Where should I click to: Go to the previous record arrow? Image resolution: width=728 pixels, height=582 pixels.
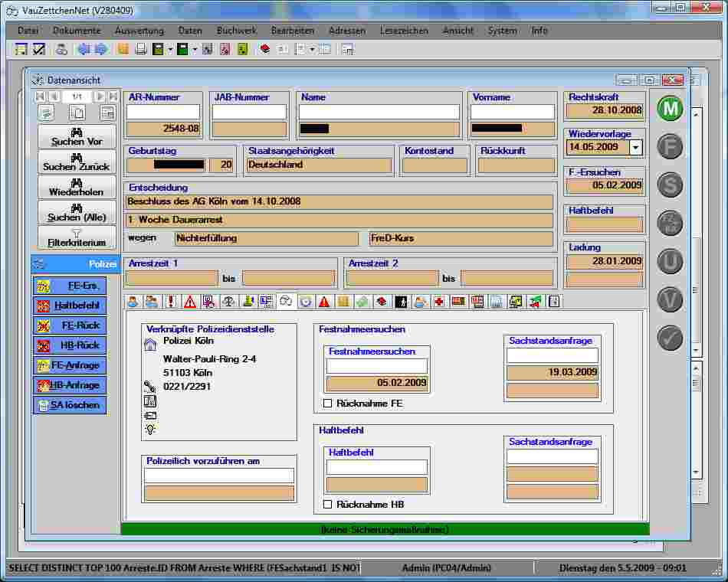coord(54,96)
